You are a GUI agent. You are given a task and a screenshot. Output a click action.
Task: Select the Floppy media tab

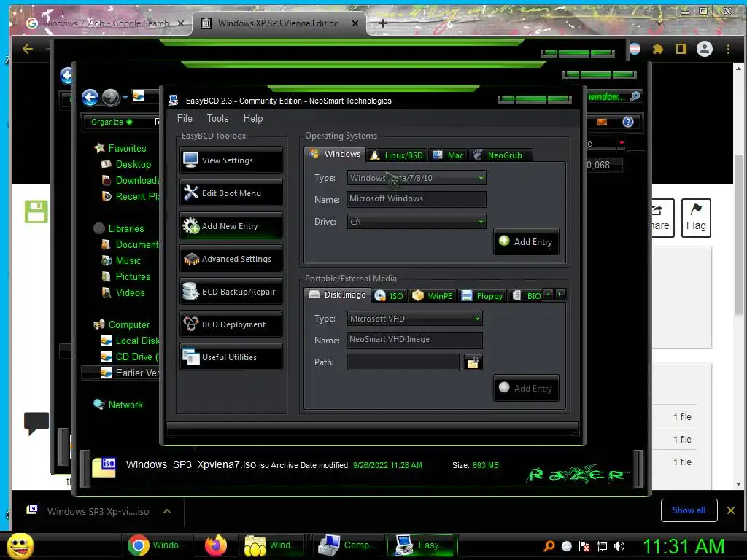pos(482,296)
